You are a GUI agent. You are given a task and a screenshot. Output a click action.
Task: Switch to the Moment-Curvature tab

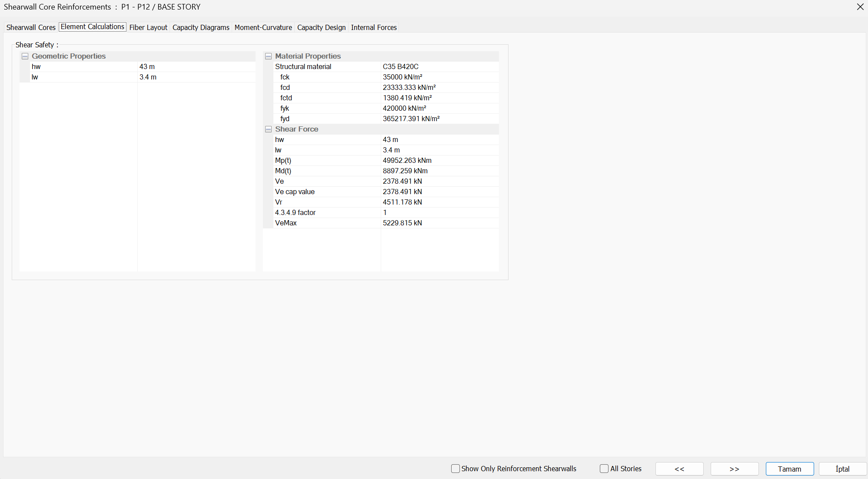(263, 27)
